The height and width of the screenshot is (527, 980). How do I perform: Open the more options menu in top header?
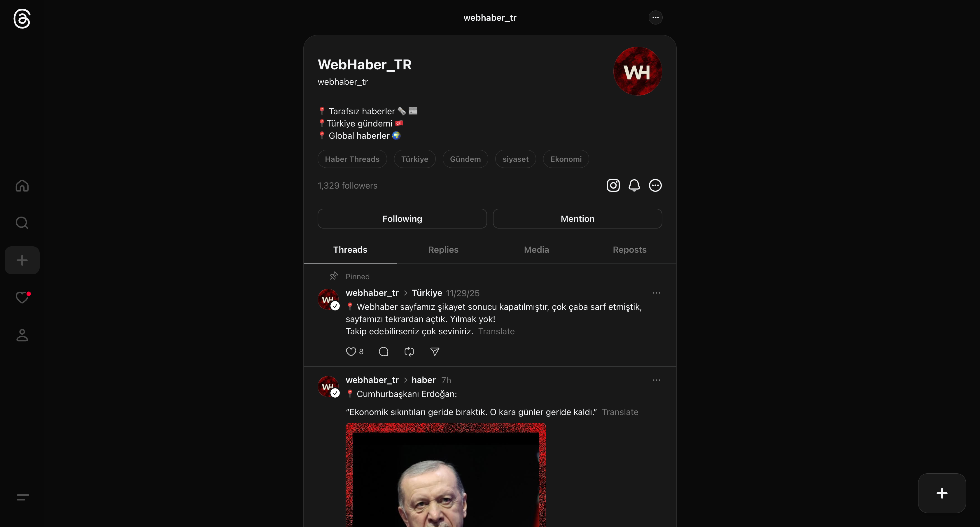click(x=655, y=17)
